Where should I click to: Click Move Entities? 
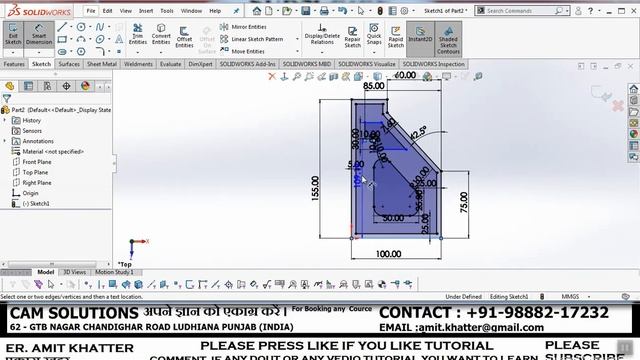tap(242, 51)
